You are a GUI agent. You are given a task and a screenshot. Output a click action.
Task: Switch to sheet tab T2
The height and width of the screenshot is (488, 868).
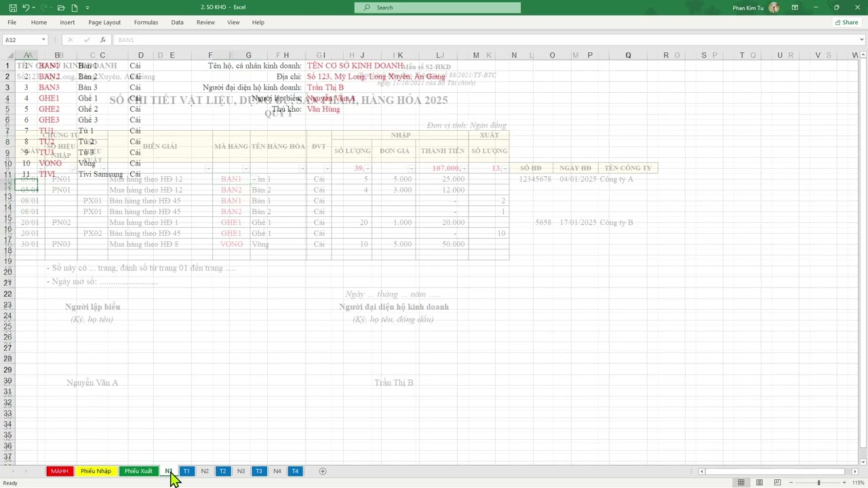tap(222, 471)
